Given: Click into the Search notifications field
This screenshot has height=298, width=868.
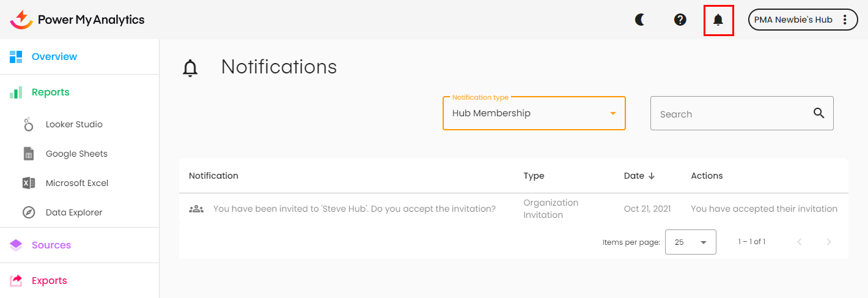Looking at the screenshot, I should pyautogui.click(x=730, y=114).
